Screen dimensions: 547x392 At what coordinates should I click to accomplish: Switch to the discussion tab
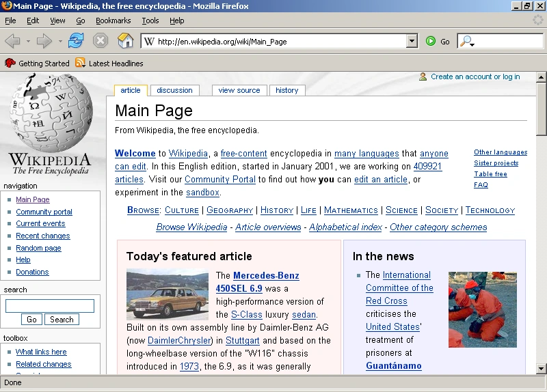pyautogui.click(x=174, y=90)
